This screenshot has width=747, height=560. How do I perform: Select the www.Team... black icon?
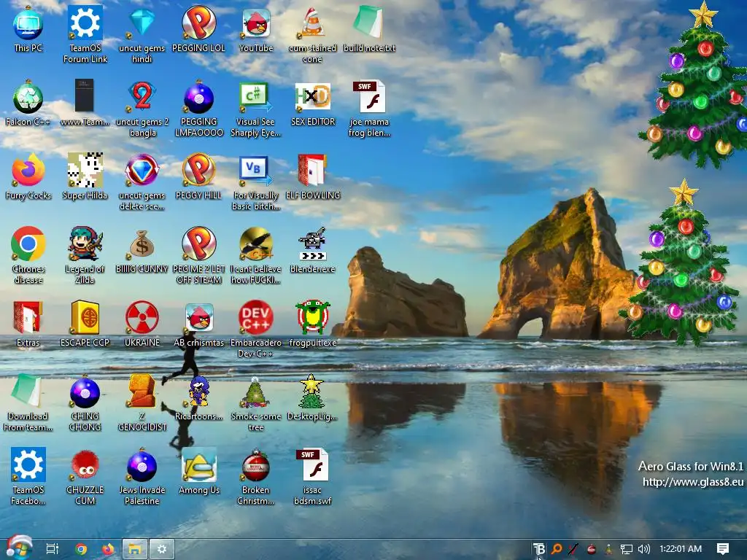click(x=85, y=102)
